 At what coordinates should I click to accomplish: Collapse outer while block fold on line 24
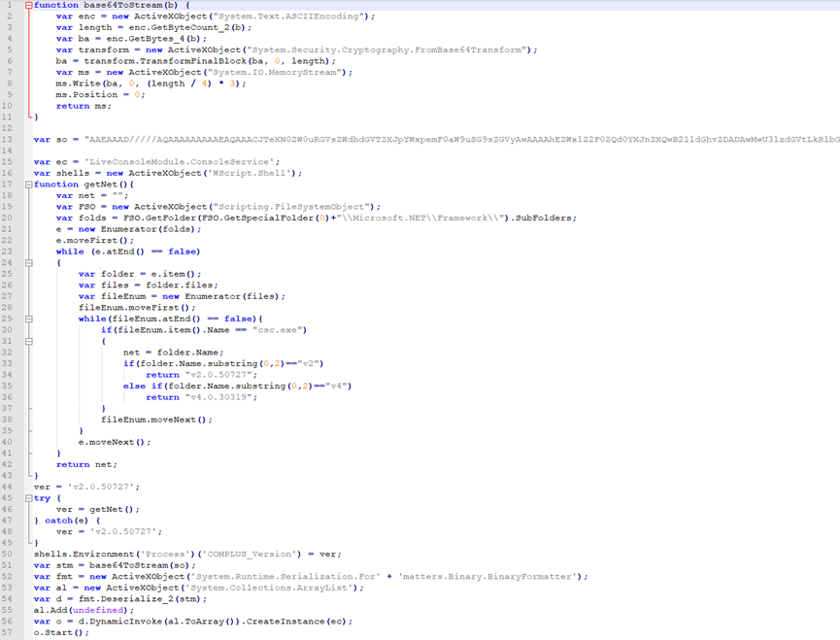click(29, 263)
